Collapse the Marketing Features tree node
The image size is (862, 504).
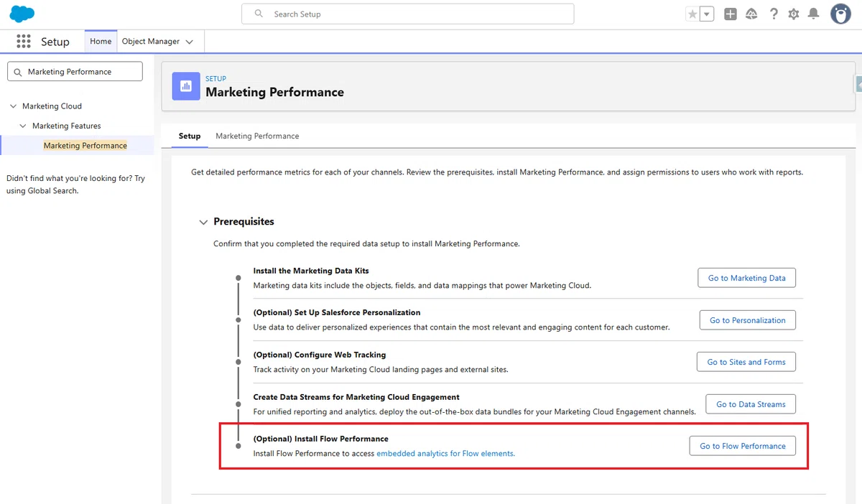click(x=23, y=126)
